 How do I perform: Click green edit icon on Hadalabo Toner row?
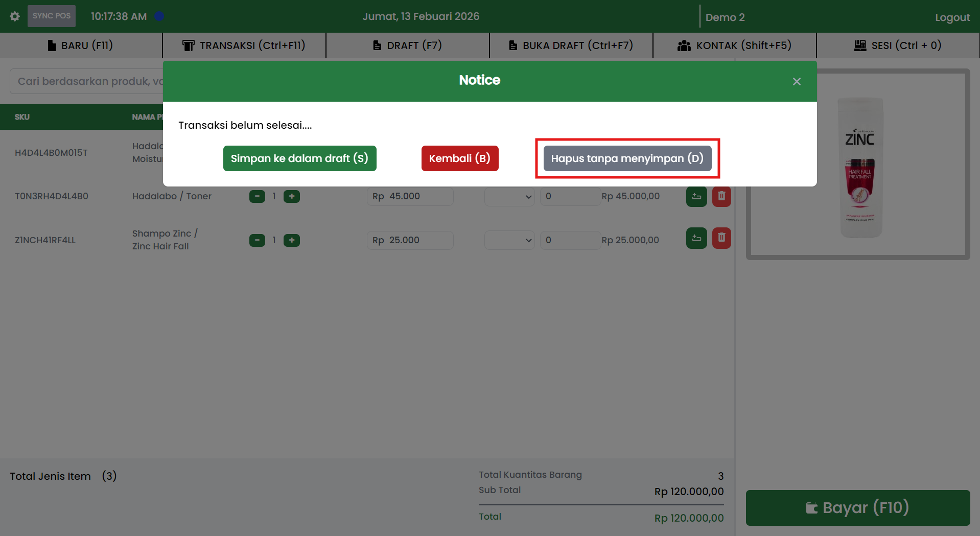pyautogui.click(x=696, y=196)
